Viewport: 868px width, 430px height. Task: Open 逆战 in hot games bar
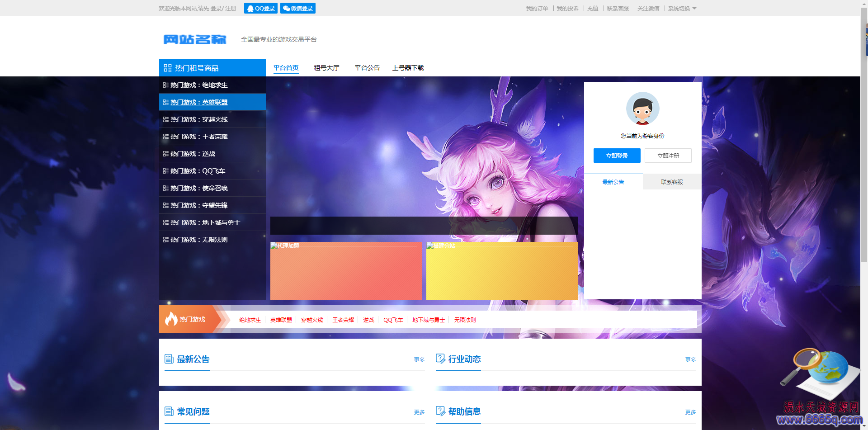click(369, 320)
